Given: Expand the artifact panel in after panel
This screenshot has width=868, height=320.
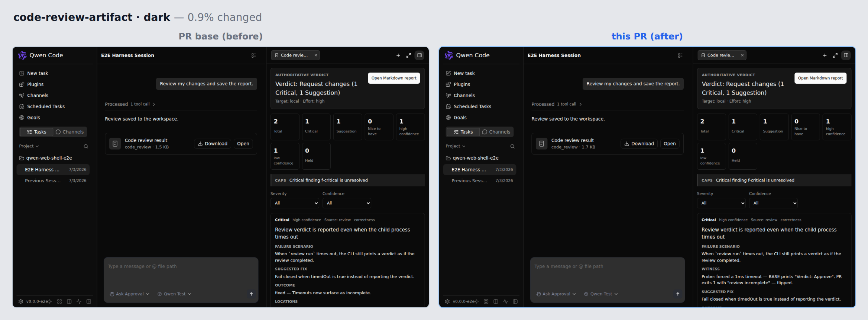Looking at the screenshot, I should click(x=835, y=55).
